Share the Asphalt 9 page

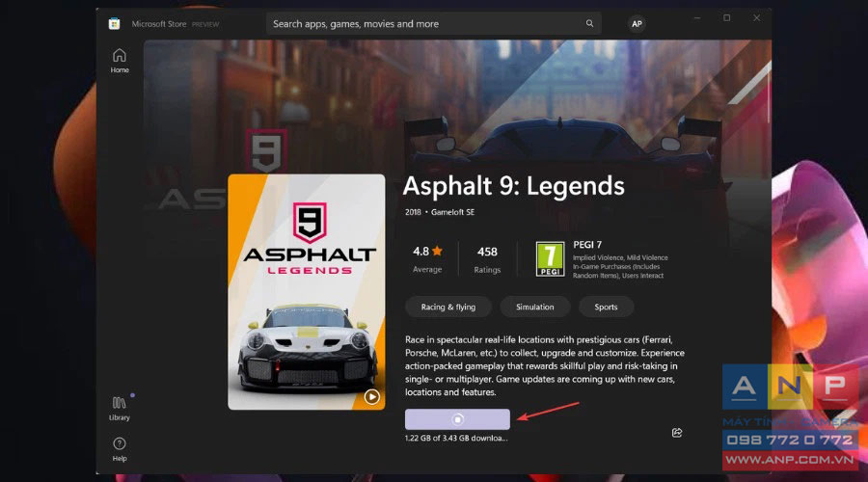(x=676, y=433)
